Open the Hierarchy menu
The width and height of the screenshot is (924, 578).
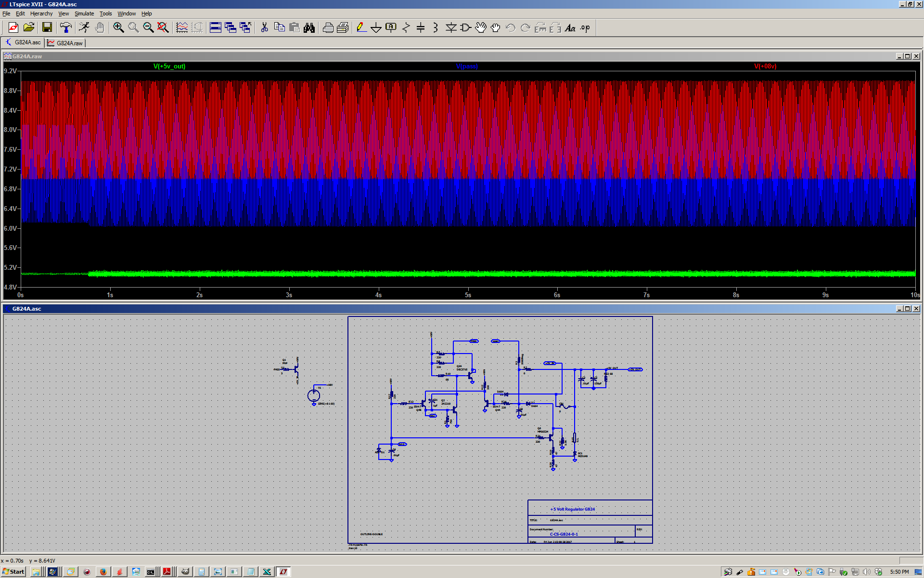click(x=41, y=13)
